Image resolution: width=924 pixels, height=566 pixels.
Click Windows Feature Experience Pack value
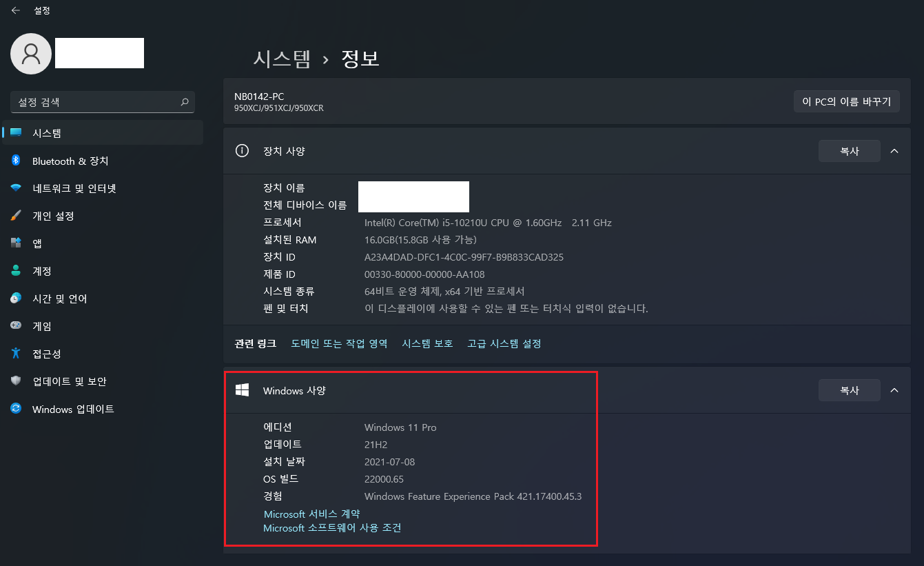(473, 496)
